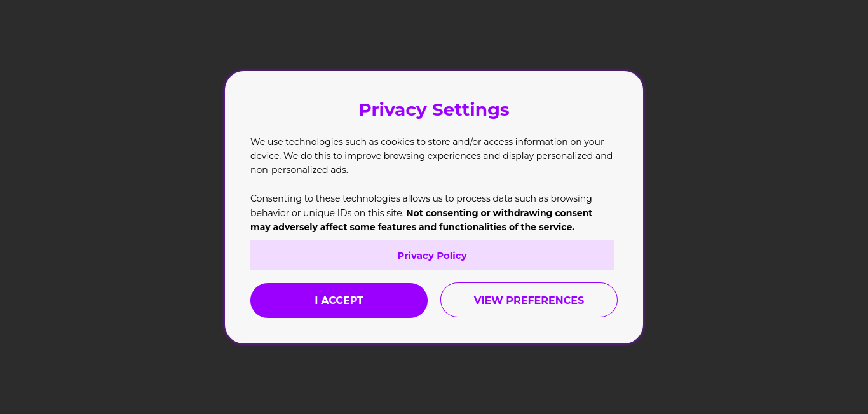868x414 pixels.
Task: Click the 'may adversely affect some features' text
Action: click(412, 227)
